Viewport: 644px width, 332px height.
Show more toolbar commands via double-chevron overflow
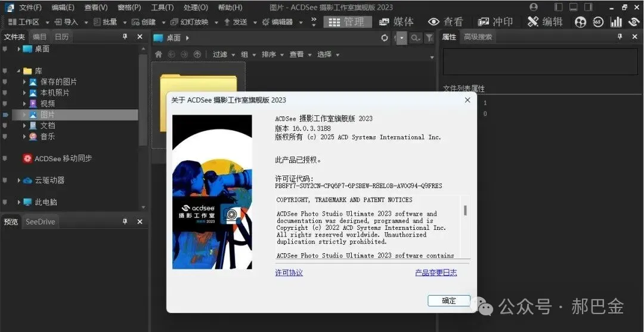314,22
